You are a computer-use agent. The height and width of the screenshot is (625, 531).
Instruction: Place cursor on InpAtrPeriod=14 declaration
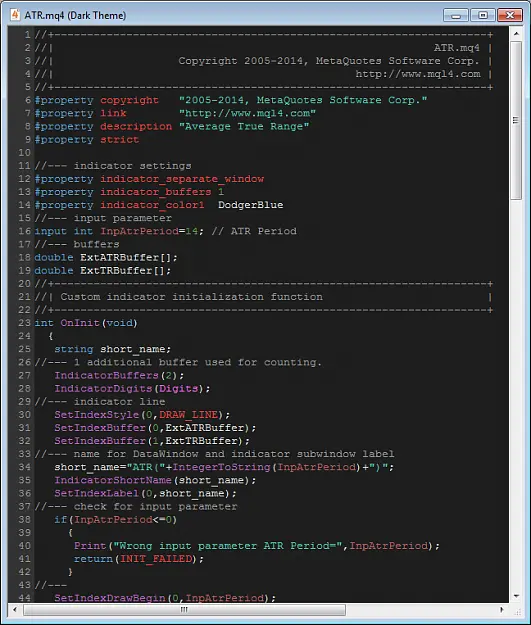click(x=149, y=231)
